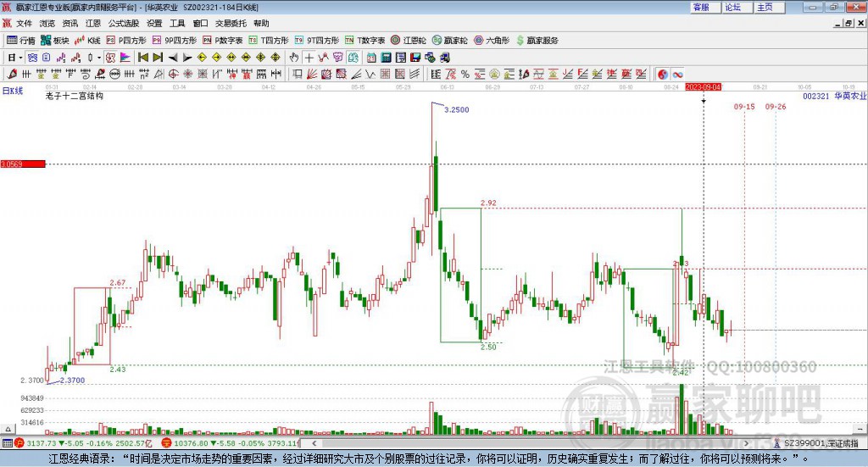The height and width of the screenshot is (467, 868).
Task: Select the zigzag wave line tool
Action: [x=370, y=74]
